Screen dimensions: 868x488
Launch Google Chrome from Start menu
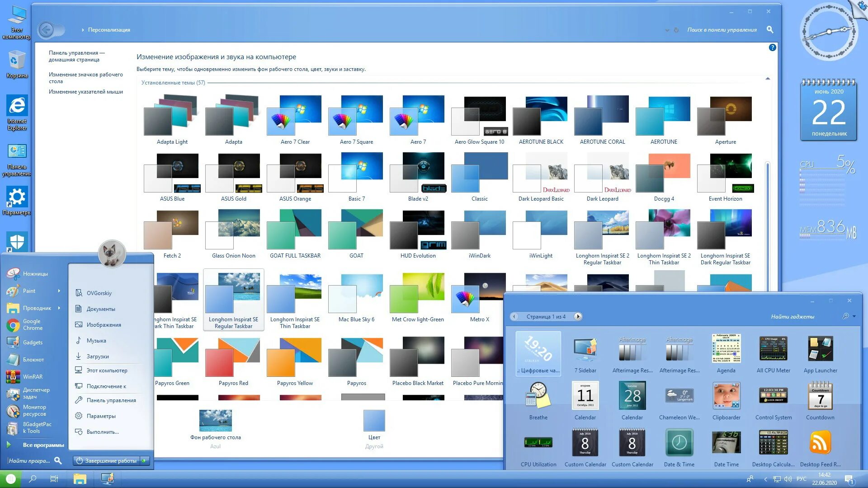(x=32, y=324)
